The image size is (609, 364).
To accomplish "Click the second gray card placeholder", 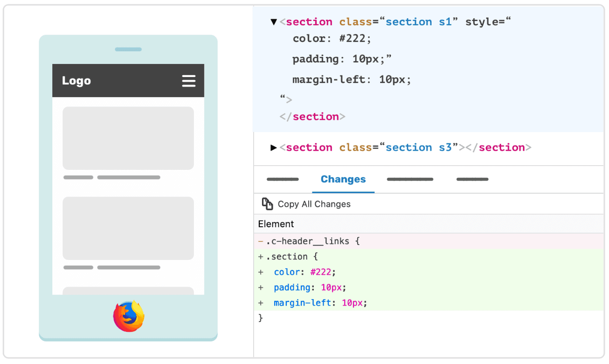I will (128, 228).
